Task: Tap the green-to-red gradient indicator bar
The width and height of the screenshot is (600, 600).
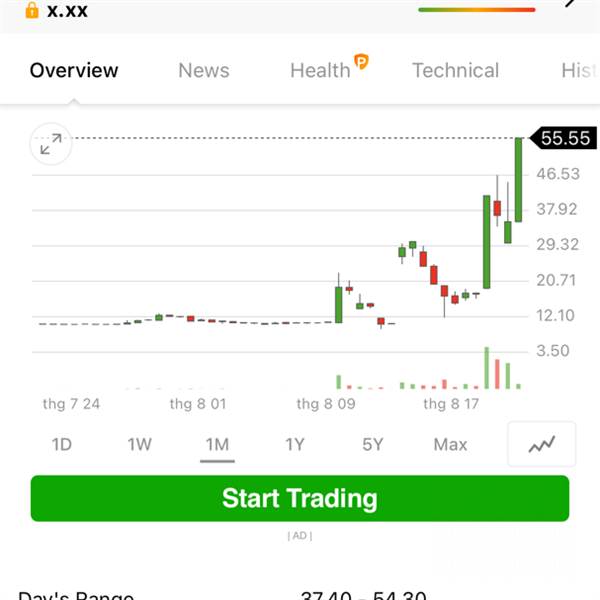Action: tap(477, 10)
